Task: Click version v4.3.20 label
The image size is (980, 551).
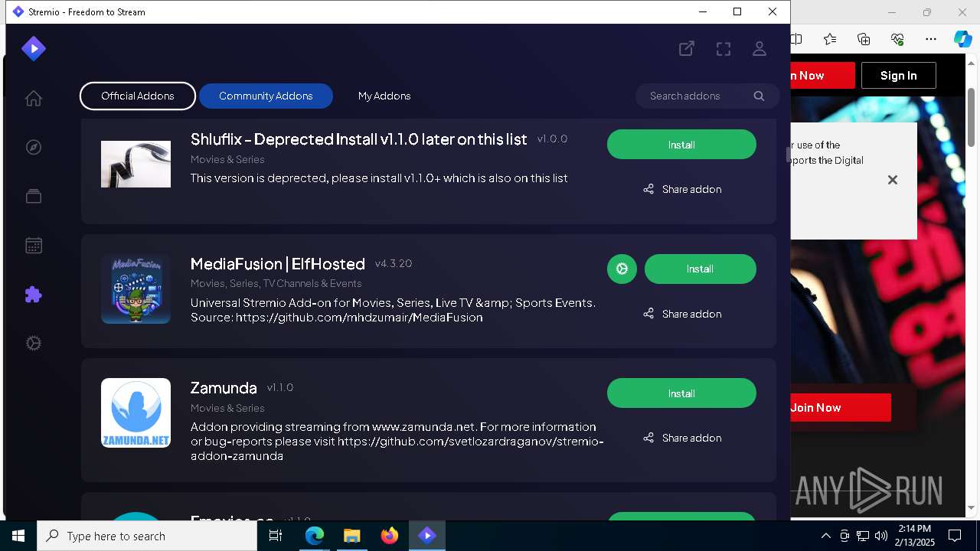Action: point(394,263)
